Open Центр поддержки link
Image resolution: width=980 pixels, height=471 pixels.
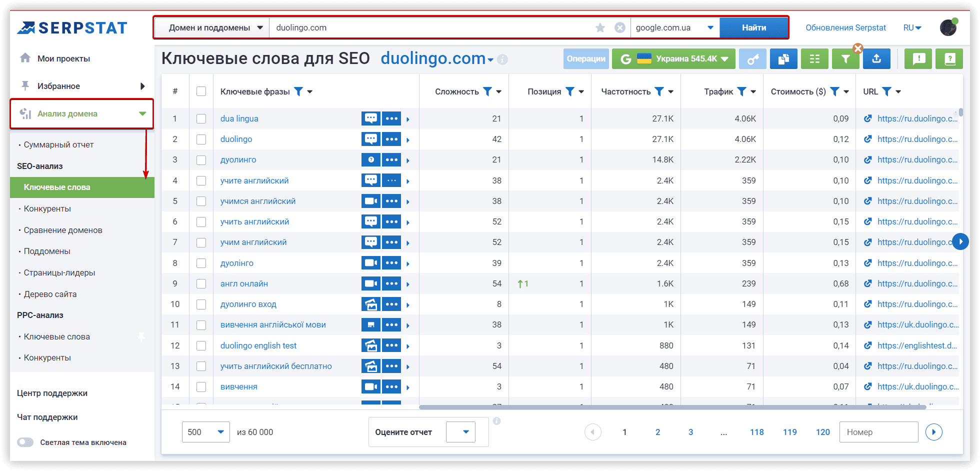coord(52,393)
